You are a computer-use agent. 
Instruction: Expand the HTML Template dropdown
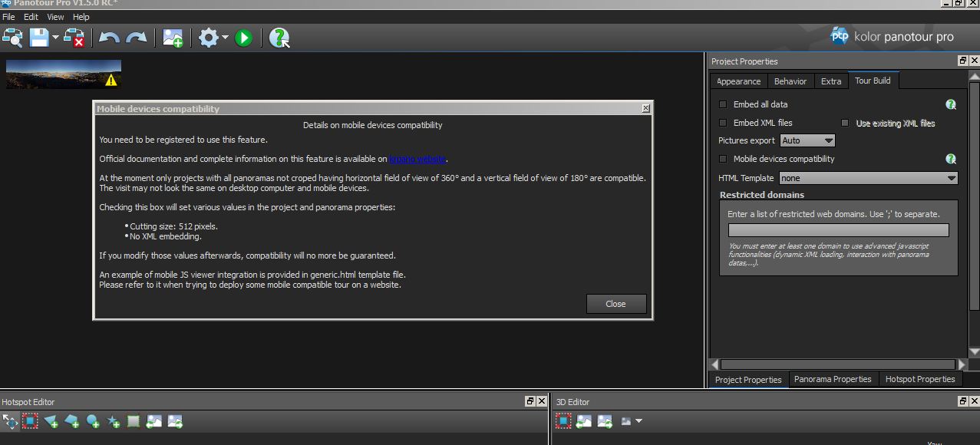pos(868,178)
